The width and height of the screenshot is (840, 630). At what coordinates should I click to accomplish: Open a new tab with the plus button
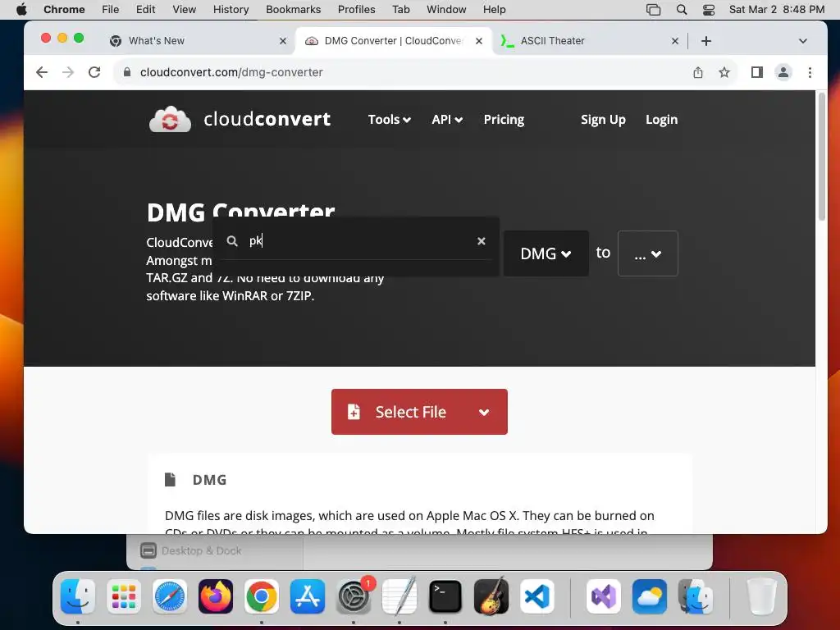[x=706, y=41]
